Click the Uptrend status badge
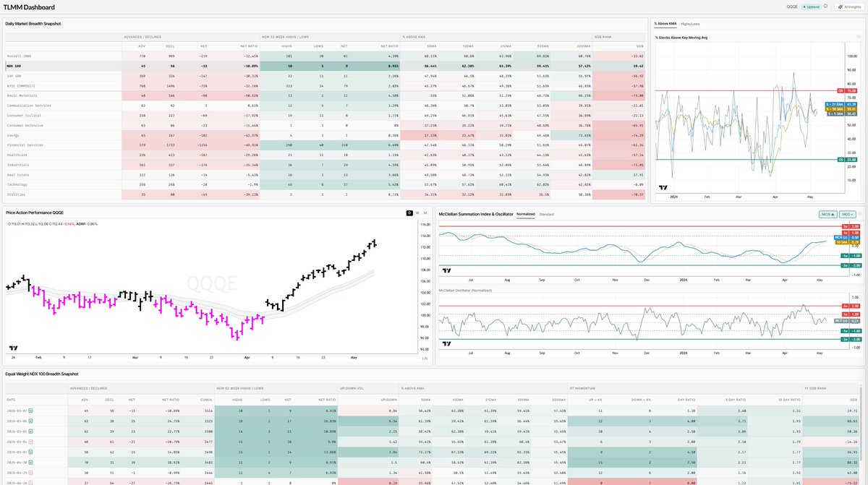 pyautogui.click(x=810, y=7)
